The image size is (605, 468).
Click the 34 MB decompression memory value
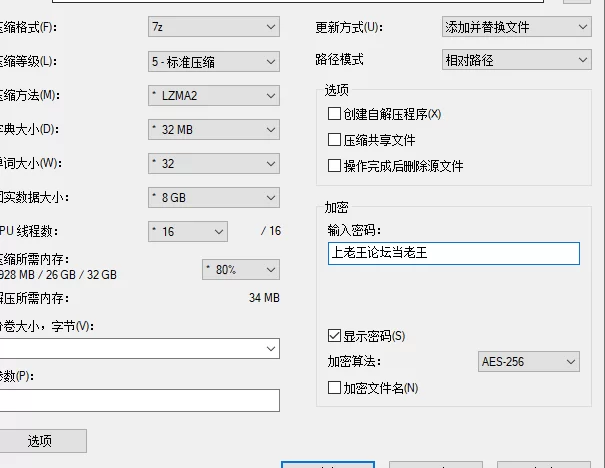pyautogui.click(x=264, y=298)
